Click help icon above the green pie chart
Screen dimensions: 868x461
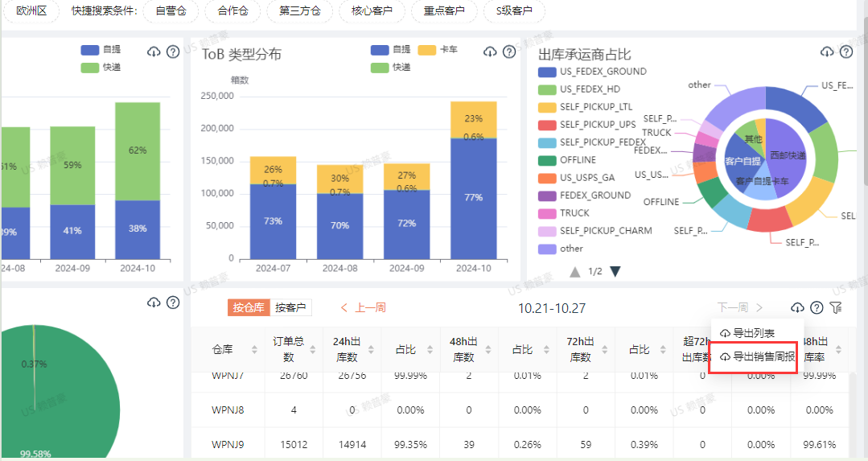tap(173, 303)
